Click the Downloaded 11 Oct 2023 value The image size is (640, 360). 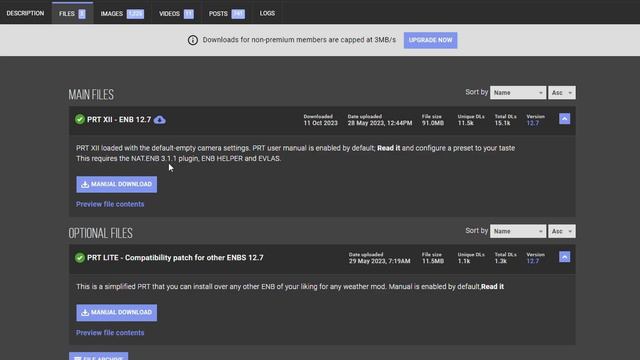tap(320, 123)
